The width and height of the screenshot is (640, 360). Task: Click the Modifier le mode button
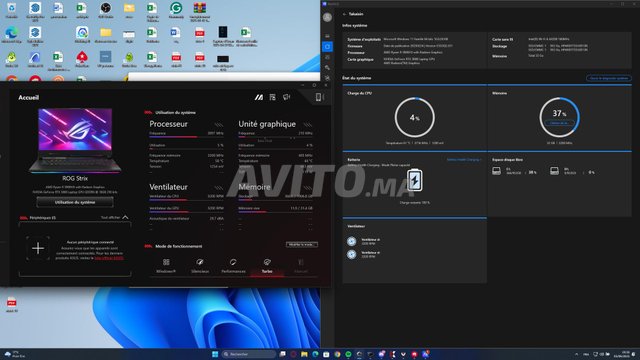click(x=302, y=244)
